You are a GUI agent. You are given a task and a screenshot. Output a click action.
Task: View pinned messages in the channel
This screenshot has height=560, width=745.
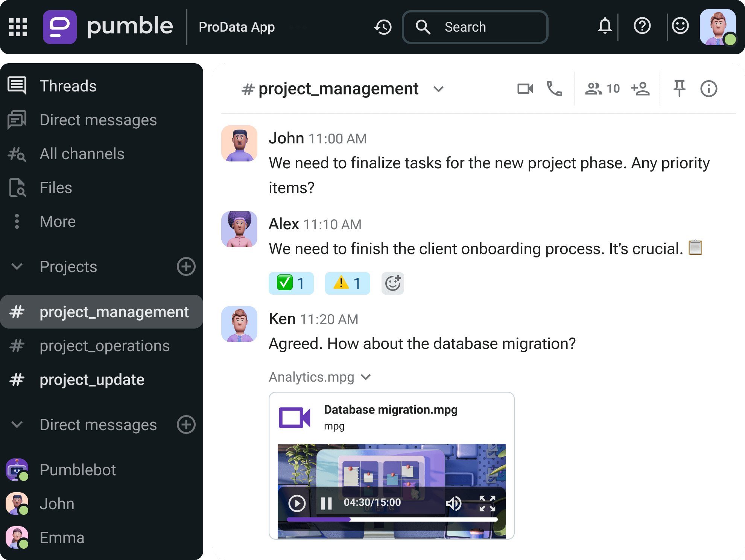(679, 89)
